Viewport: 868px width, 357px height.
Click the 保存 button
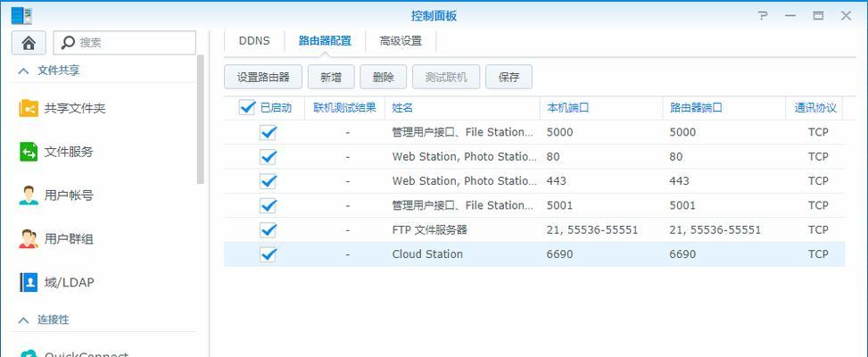508,77
